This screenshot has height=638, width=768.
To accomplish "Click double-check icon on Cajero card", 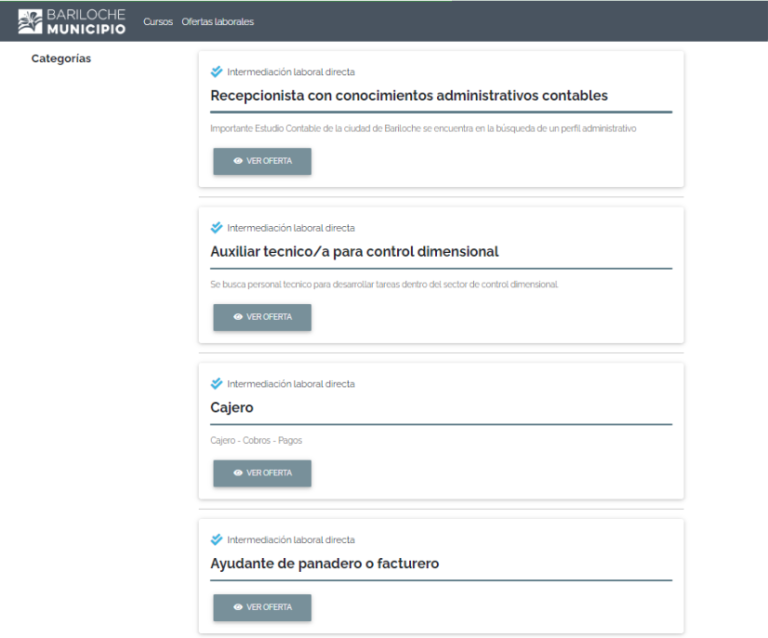I will pos(217,384).
